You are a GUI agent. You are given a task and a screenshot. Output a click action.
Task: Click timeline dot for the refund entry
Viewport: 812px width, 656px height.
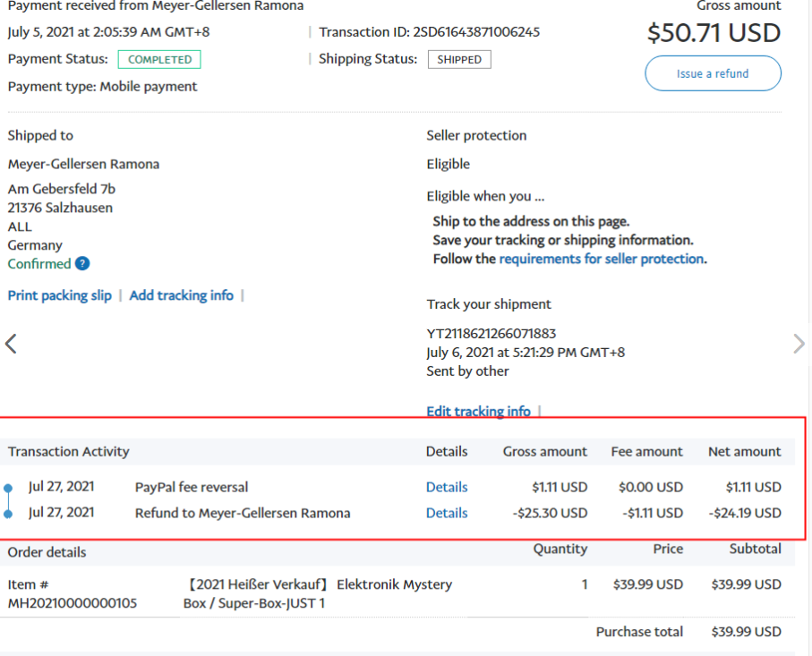(8, 514)
